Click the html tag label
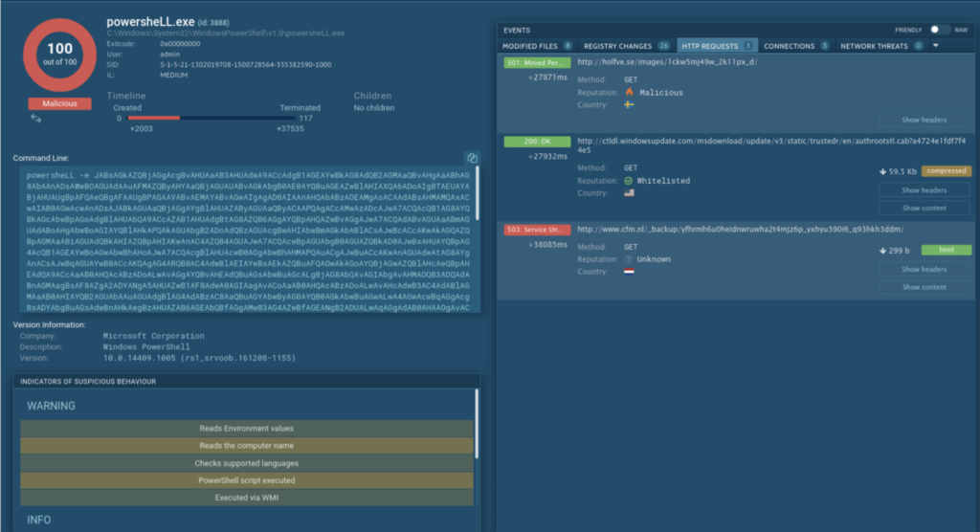The width and height of the screenshot is (980, 532). [947, 250]
